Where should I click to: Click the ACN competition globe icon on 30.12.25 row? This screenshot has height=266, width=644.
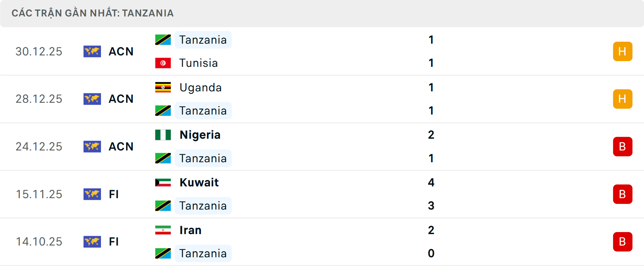(92, 51)
